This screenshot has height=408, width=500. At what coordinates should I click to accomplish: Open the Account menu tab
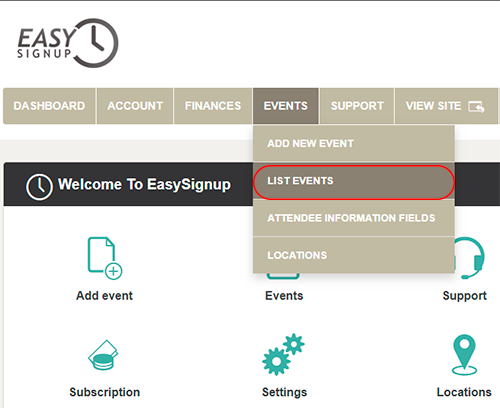[x=135, y=106]
